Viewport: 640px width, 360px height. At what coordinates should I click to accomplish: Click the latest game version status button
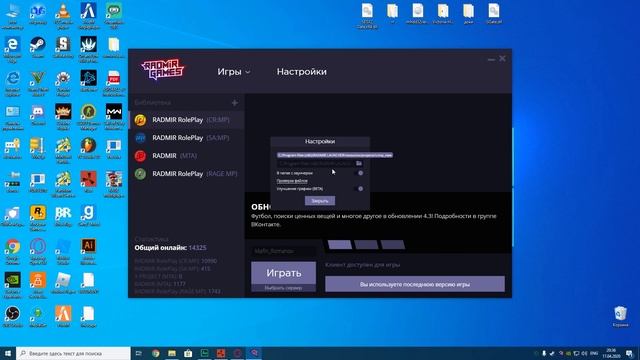[415, 284]
